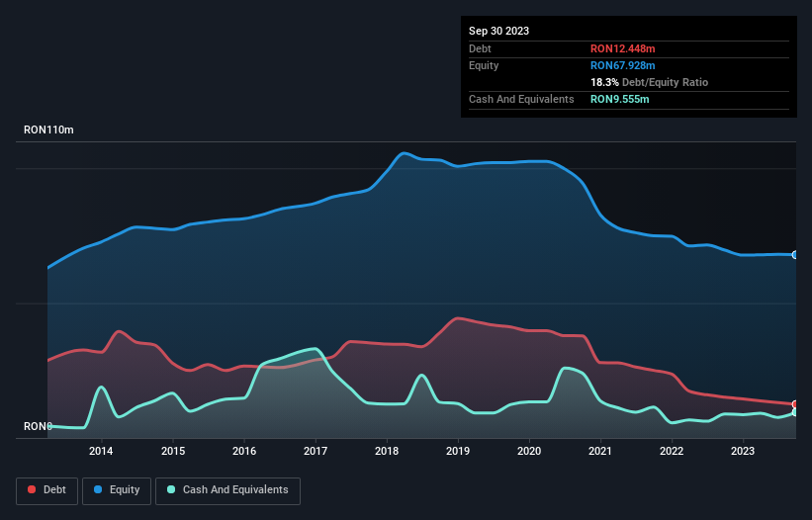812x520 pixels.
Task: Click the teal Cash And Equivalents legend dot
Action: 171,489
